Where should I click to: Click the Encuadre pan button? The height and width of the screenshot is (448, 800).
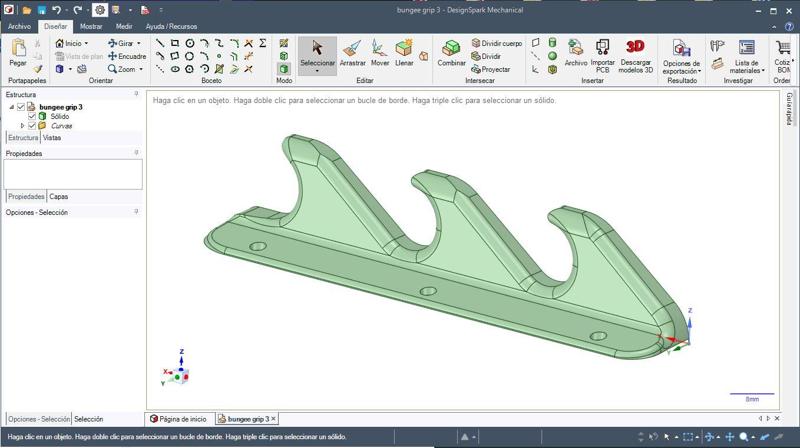pyautogui.click(x=127, y=57)
